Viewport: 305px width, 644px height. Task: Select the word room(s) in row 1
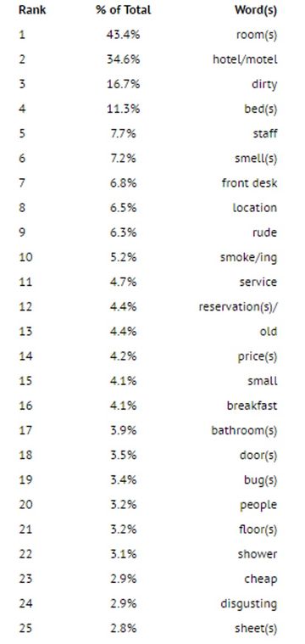click(257, 35)
